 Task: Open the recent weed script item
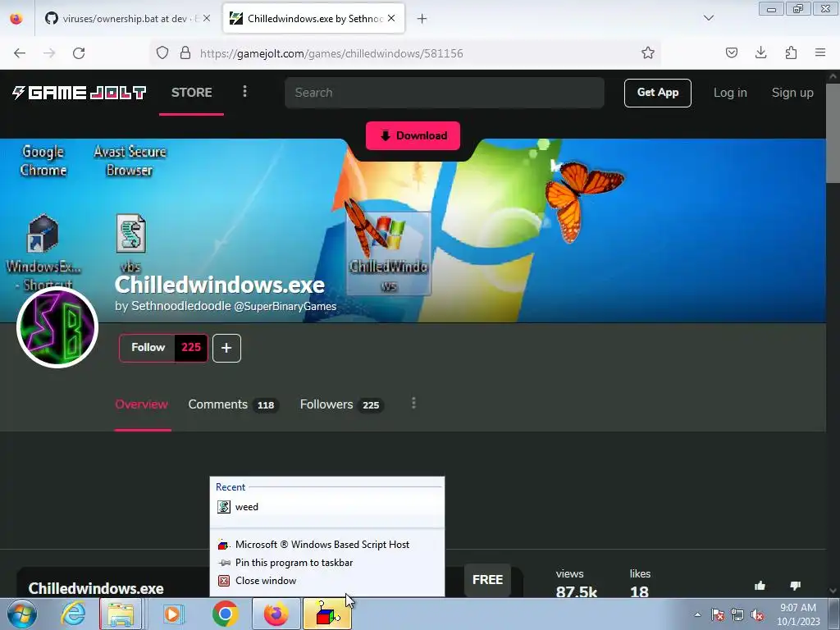pos(326,507)
